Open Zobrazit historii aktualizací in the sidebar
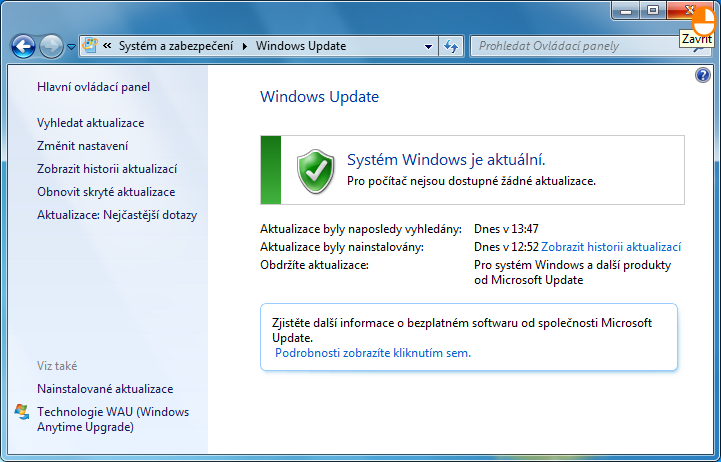Image resolution: width=721 pixels, height=462 pixels. 107,169
